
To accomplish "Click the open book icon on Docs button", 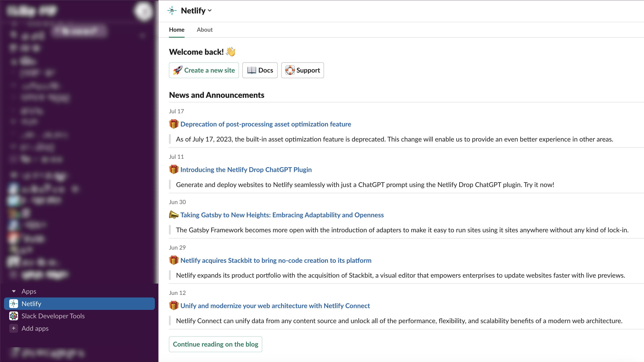I will [x=252, y=70].
